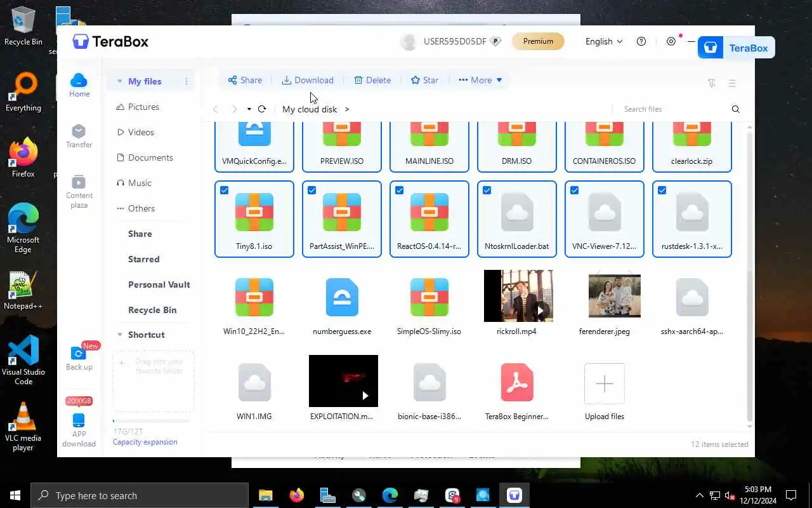Uncheck the PartAssist_WinPE checkbox
The height and width of the screenshot is (508, 812).
click(311, 190)
